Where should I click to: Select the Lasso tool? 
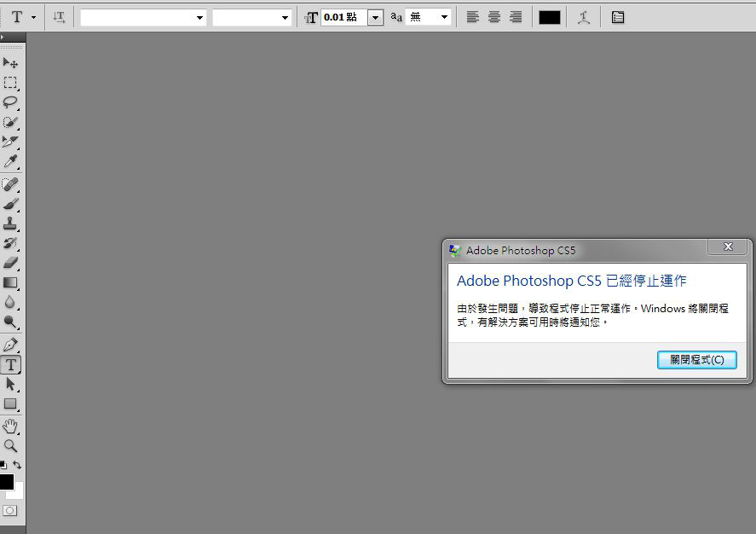coord(10,102)
